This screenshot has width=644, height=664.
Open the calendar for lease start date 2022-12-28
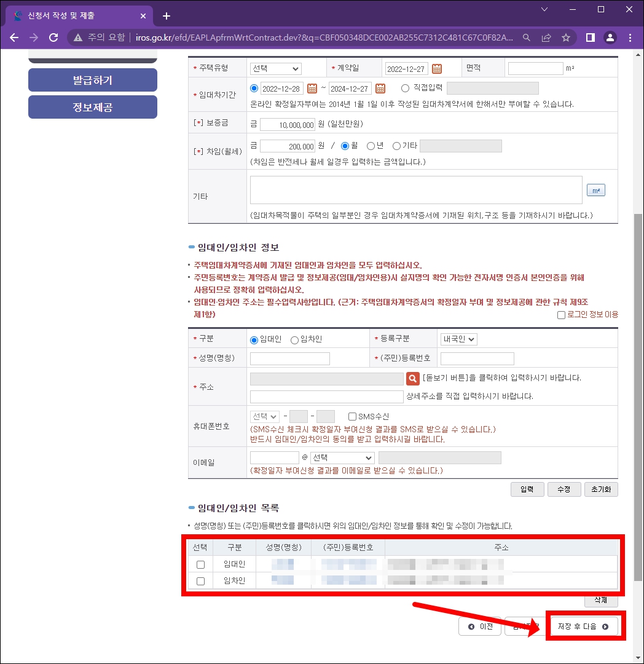313,88
